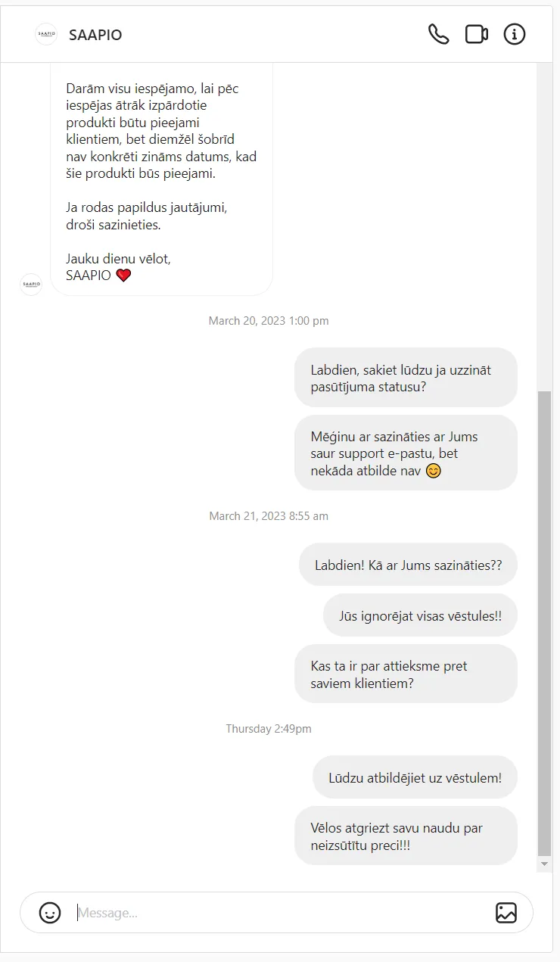Click the 'Kas ta ir par attieksme' message
The width and height of the screenshot is (560, 962).
click(406, 674)
